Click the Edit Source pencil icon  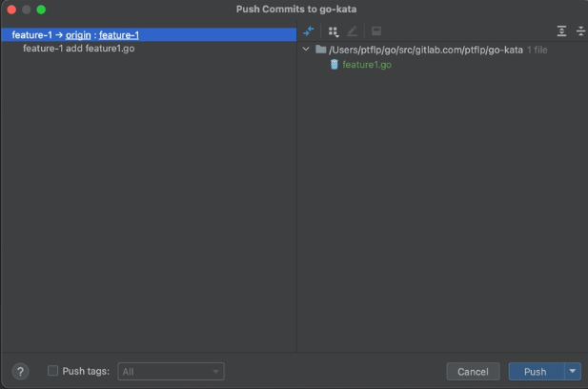pos(353,31)
